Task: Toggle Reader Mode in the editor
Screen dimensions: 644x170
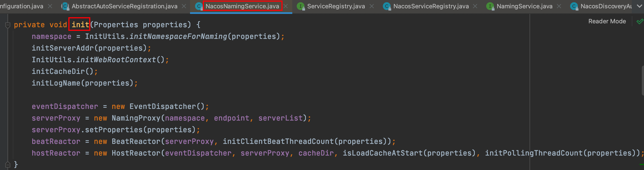Action: point(607,21)
